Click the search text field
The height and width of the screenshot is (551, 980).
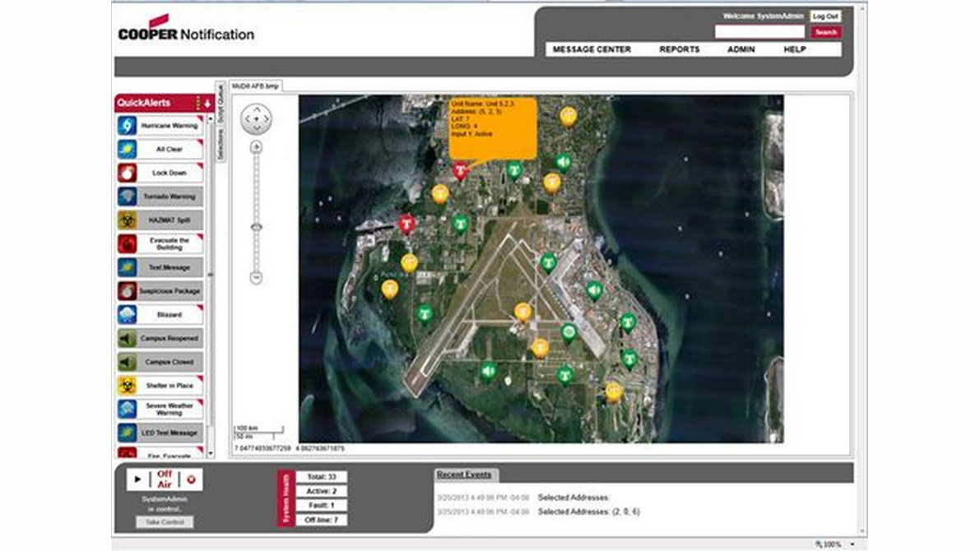pos(759,32)
